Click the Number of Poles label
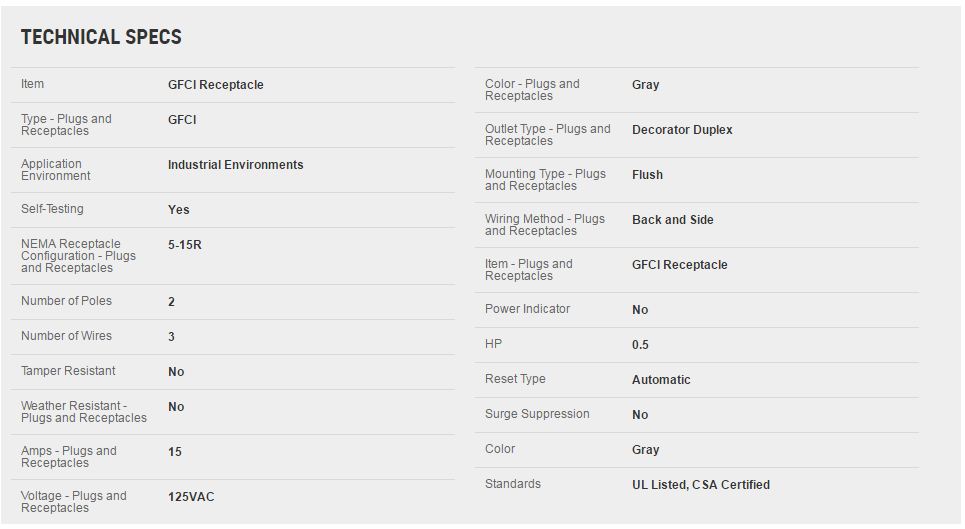 coord(66,301)
